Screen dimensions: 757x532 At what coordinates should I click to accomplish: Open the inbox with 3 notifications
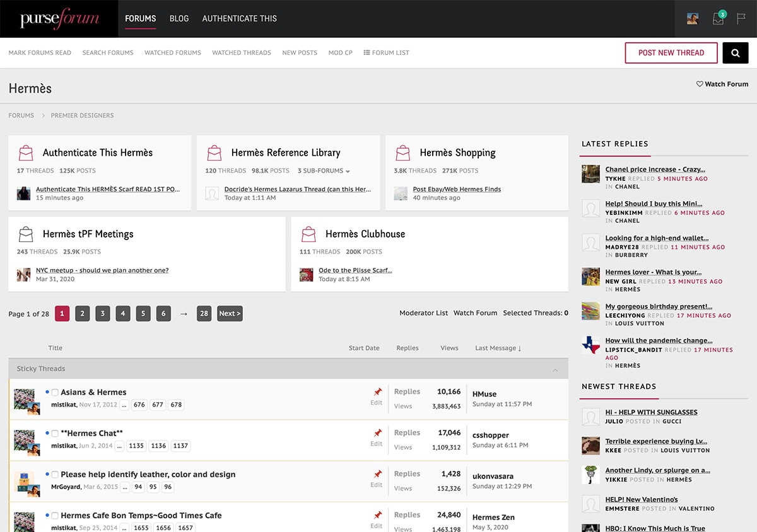coord(718,19)
